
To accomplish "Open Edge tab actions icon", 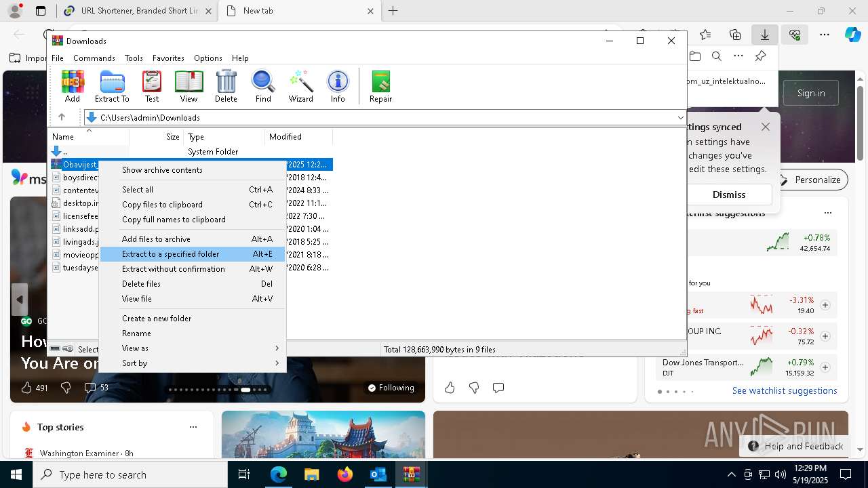I will click(x=41, y=11).
